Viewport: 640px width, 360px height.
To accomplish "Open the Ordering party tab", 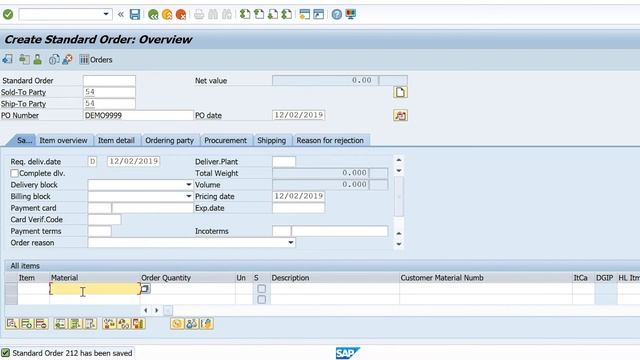I will 169,140.
